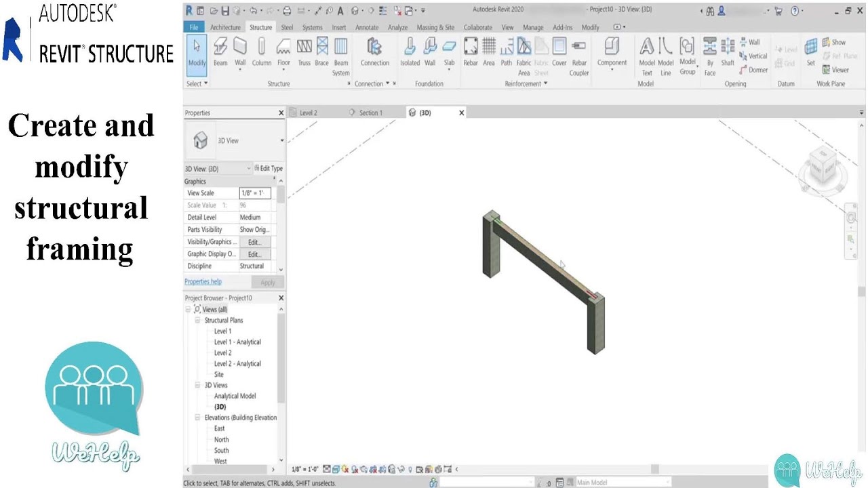
Task: Select the Brace tool
Action: pos(321,52)
